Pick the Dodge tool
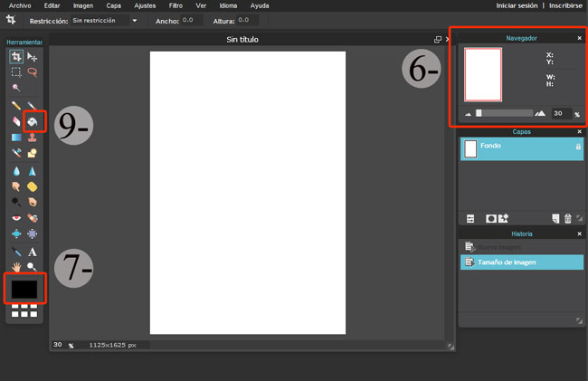Screen dimensions: 588x381 point(16,202)
